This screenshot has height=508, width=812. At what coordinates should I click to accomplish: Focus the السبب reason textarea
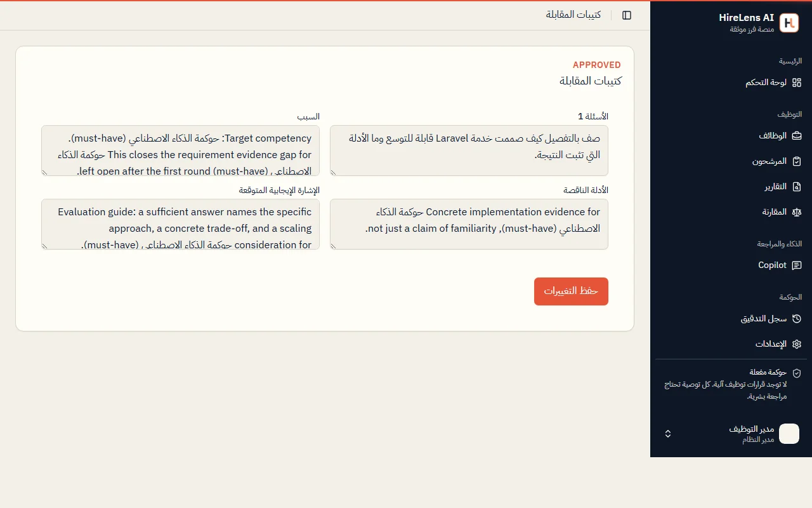click(180, 150)
